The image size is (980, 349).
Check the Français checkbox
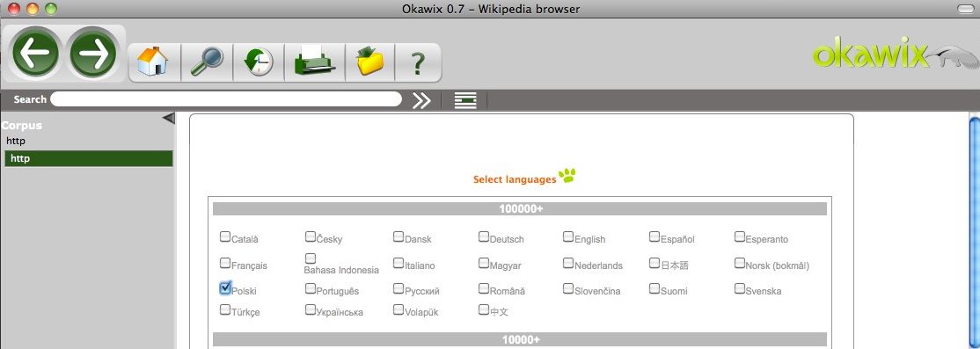pos(225,263)
